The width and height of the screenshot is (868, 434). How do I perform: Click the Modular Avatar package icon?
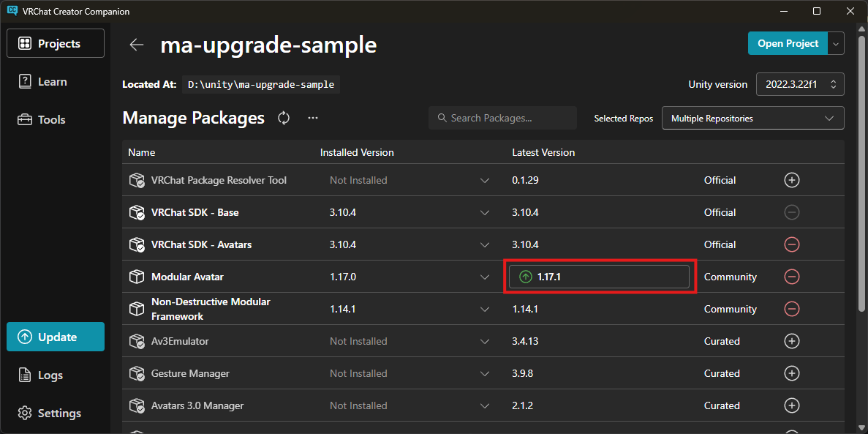[x=136, y=277]
